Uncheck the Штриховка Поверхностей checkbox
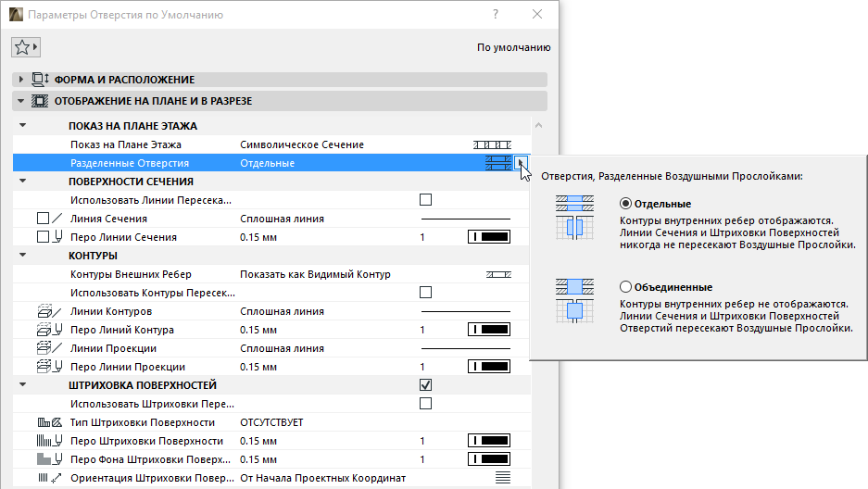The height and width of the screenshot is (489, 868). [x=425, y=385]
